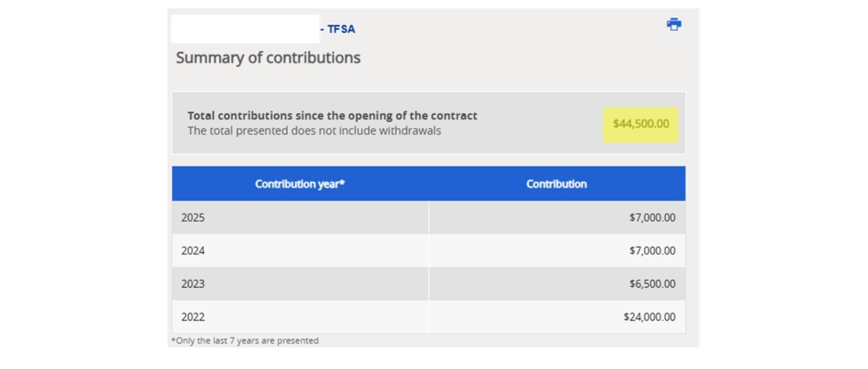Select the 2023 contribution year row
This screenshot has width=868, height=369.
click(429, 284)
